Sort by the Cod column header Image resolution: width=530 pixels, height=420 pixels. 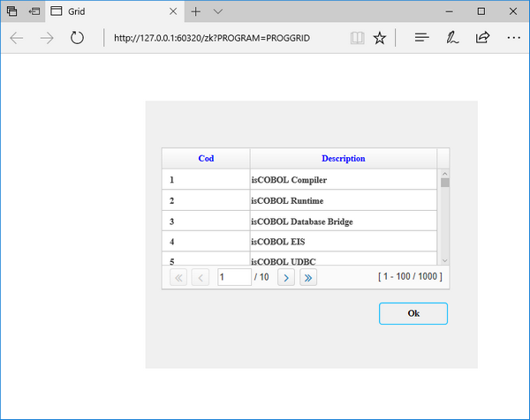coord(206,159)
